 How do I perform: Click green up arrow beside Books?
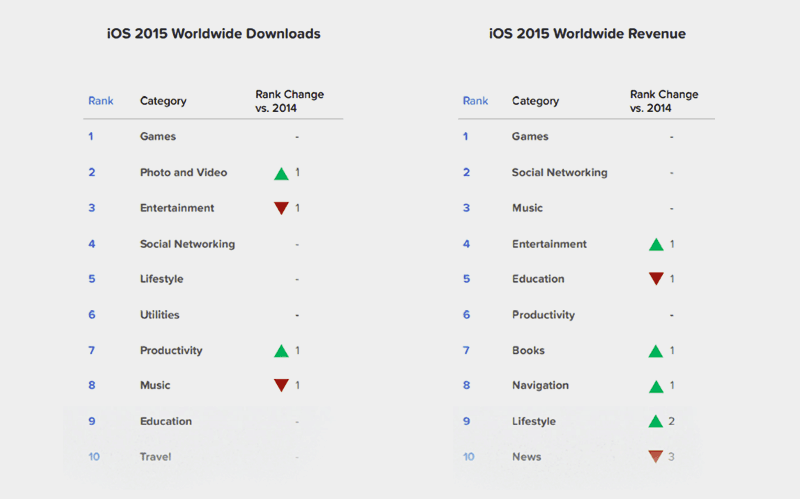(656, 351)
